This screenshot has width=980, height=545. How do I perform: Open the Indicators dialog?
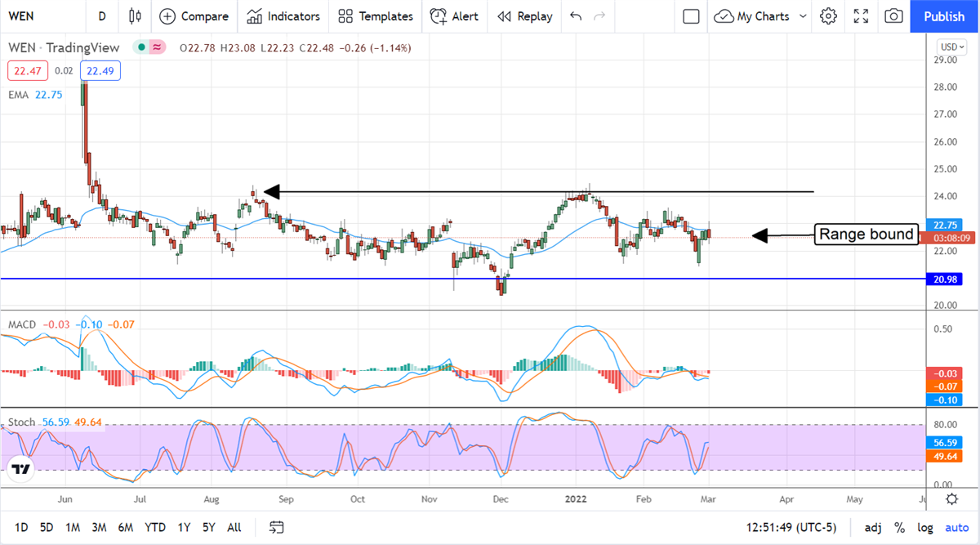pos(283,16)
